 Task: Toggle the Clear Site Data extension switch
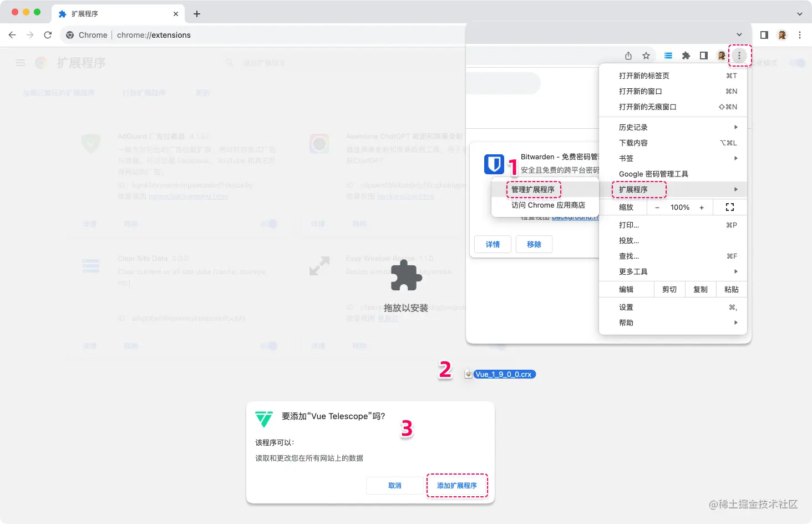coord(269,346)
